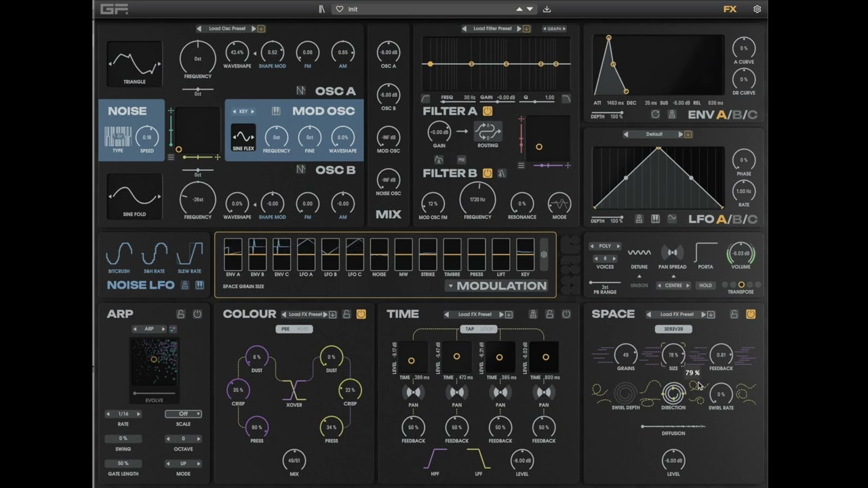Viewport: 868px width, 488px height.
Task: Enable the TIME effect power button
Action: pos(566,314)
